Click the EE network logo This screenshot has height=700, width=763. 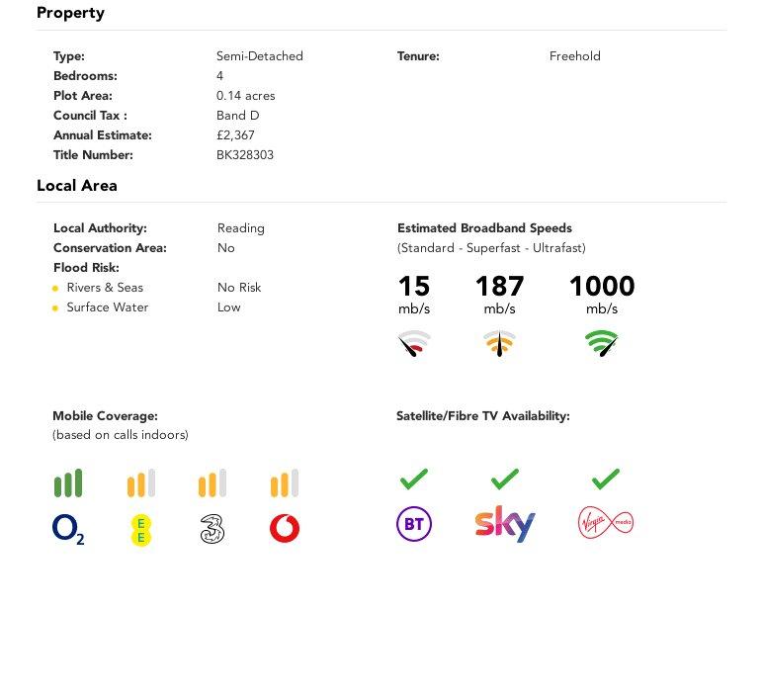tap(141, 530)
